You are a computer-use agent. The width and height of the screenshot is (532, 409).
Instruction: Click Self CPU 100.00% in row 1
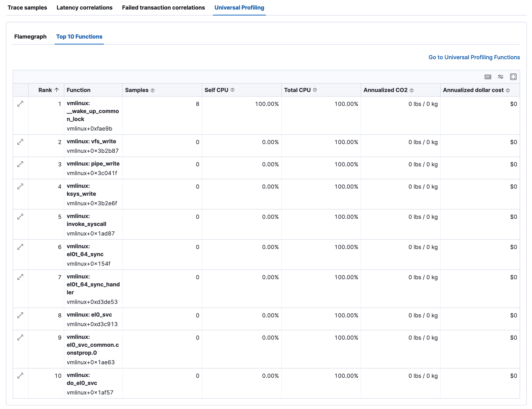coord(267,104)
